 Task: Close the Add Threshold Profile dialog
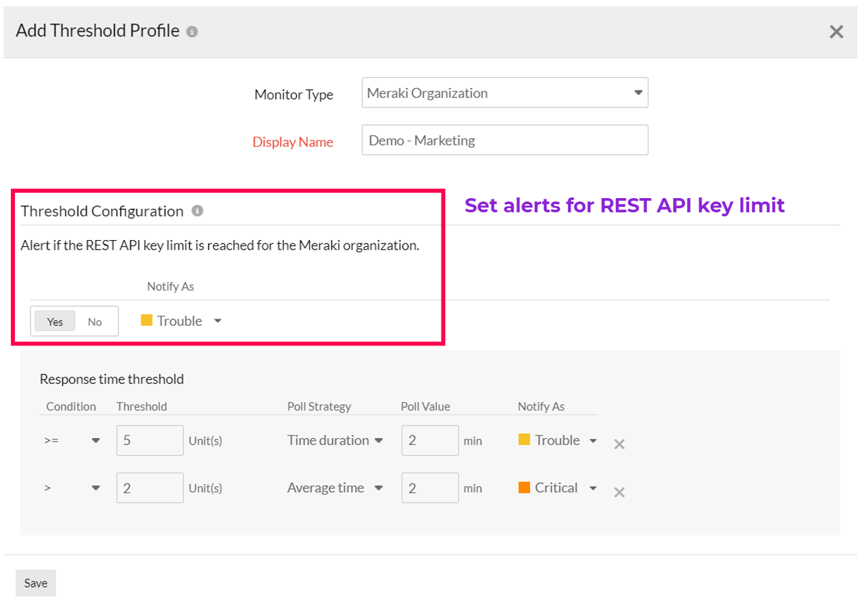click(x=836, y=32)
